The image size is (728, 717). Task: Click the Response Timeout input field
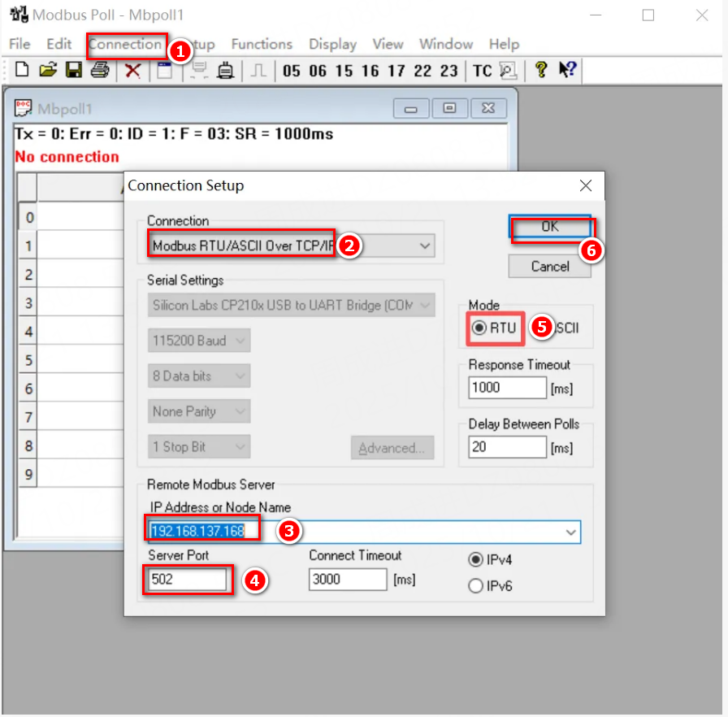click(x=507, y=387)
